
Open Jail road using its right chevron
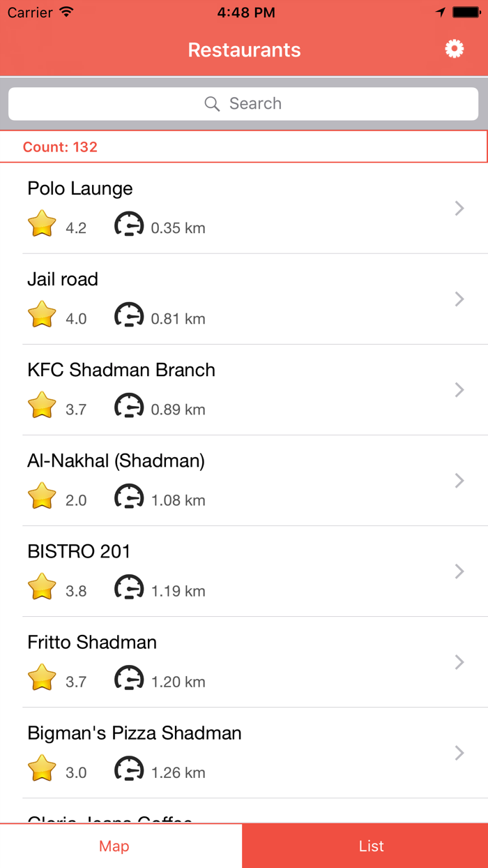tap(459, 299)
